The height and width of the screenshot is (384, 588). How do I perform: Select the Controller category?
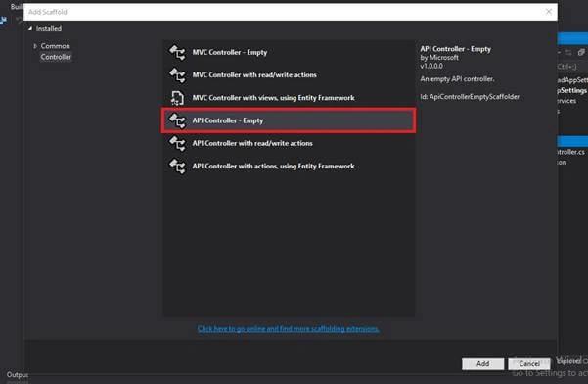pyautogui.click(x=56, y=57)
